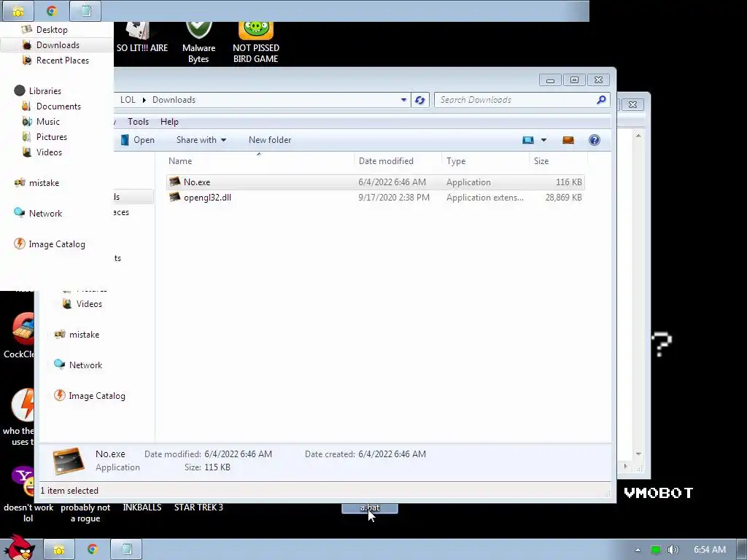747x560 pixels.
Task: Select the Yahoo smiley desktop icon
Action: (24, 481)
